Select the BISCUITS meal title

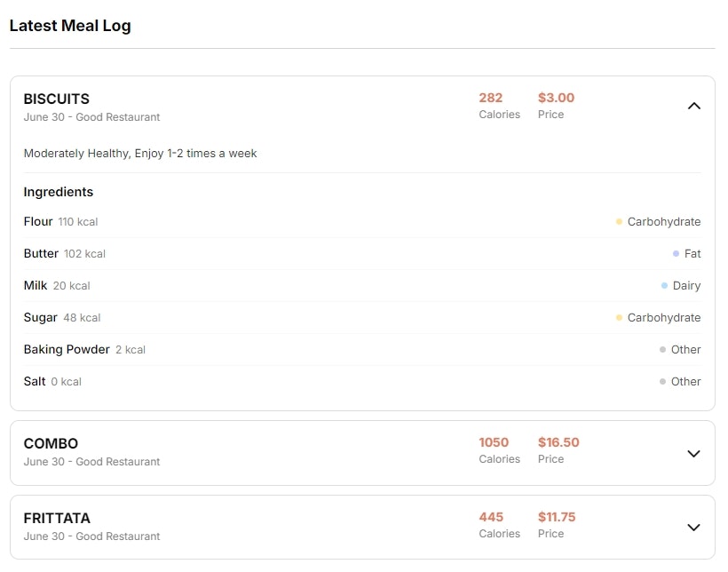(57, 99)
